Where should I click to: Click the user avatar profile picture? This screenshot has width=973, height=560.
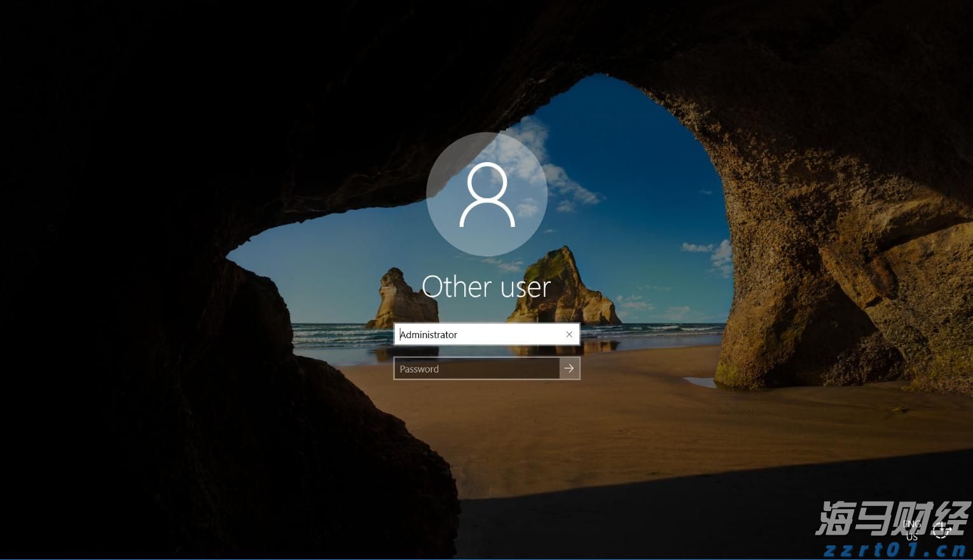(486, 195)
